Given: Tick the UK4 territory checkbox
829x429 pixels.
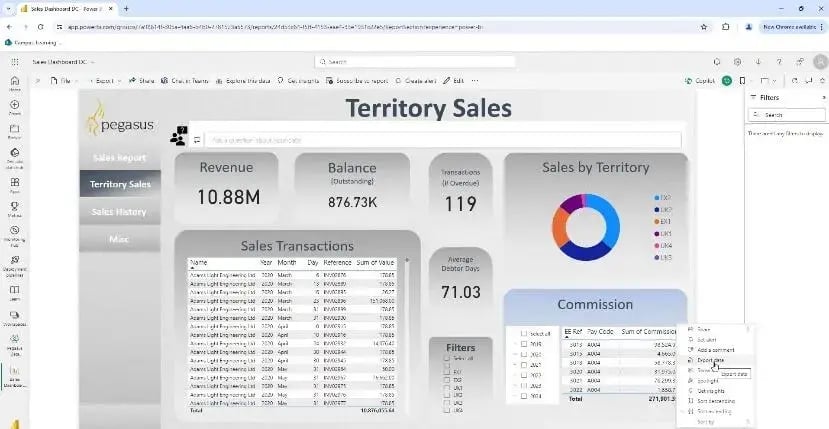Looking at the screenshot, I should [447, 410].
